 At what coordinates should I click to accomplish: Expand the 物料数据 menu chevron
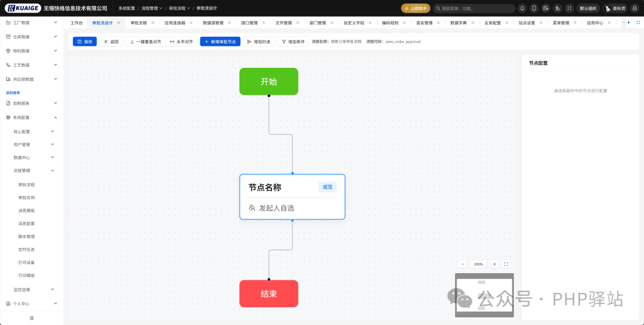(55, 51)
